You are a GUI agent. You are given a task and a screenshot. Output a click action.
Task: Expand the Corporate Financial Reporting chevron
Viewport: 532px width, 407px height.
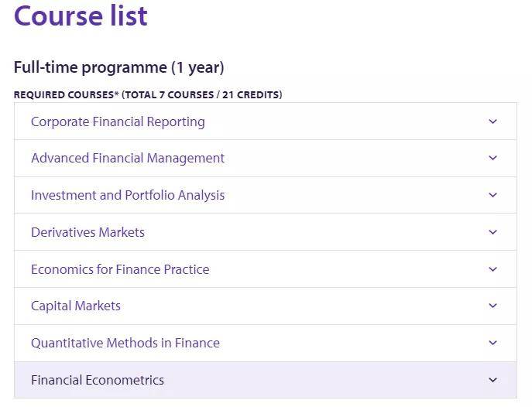click(x=493, y=121)
